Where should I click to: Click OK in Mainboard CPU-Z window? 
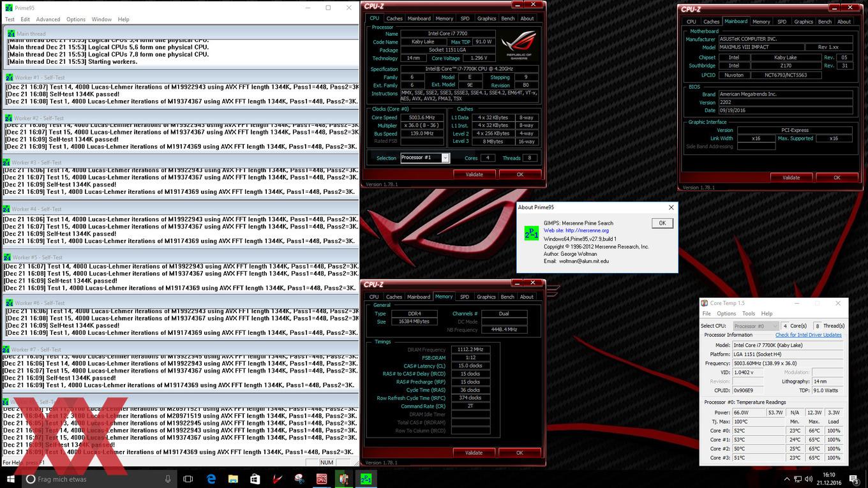837,177
